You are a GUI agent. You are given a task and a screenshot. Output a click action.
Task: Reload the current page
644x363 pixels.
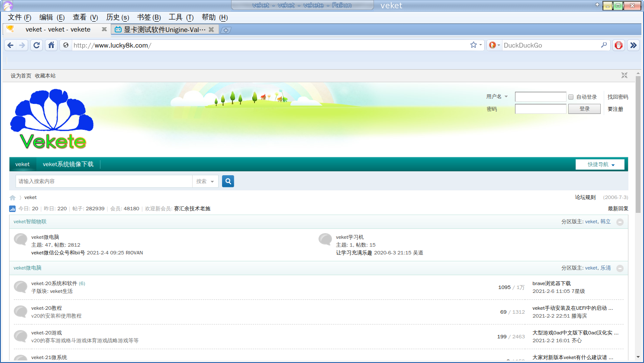[37, 45]
